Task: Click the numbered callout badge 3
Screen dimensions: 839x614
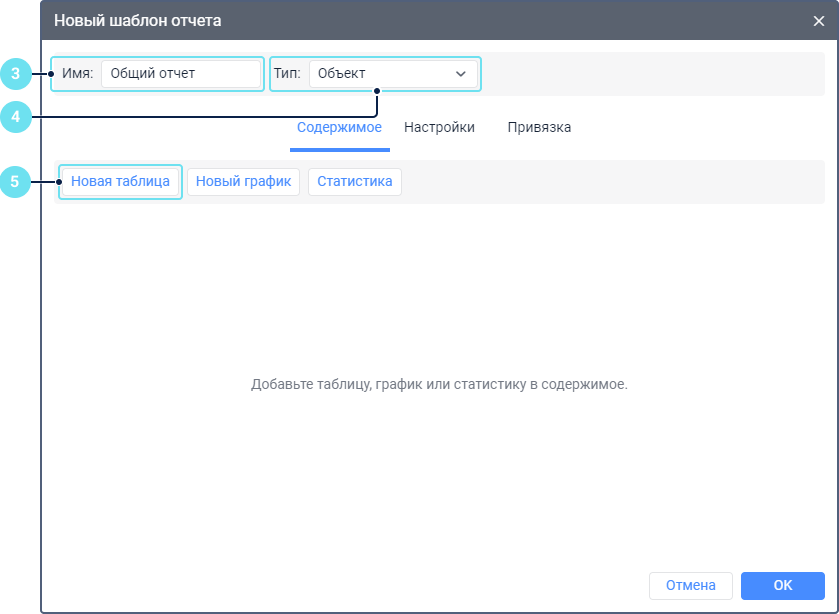Action: pyautogui.click(x=15, y=73)
